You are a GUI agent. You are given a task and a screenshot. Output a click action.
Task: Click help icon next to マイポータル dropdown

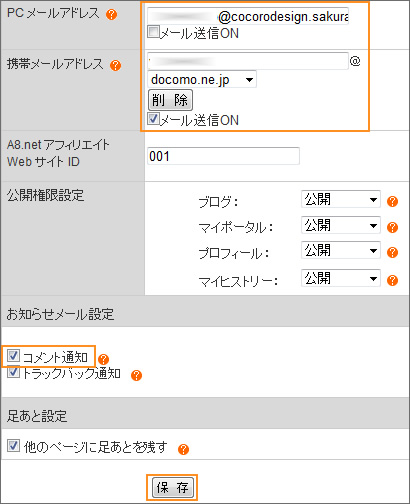[392, 227]
